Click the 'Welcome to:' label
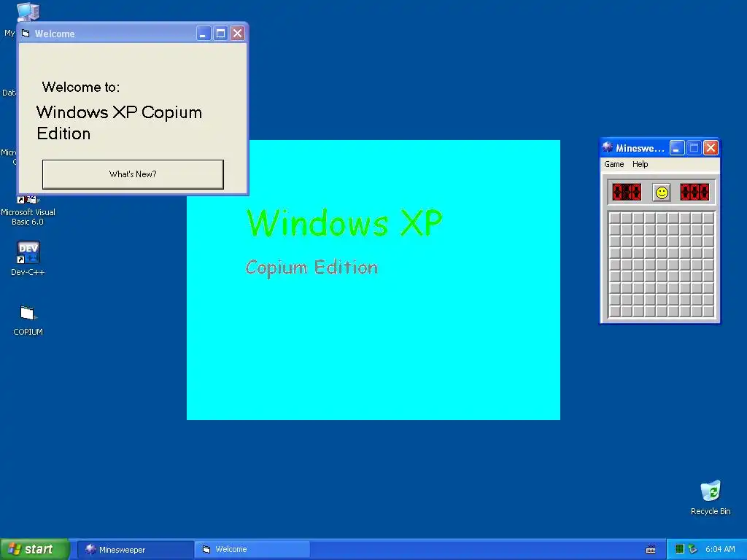 pos(80,87)
